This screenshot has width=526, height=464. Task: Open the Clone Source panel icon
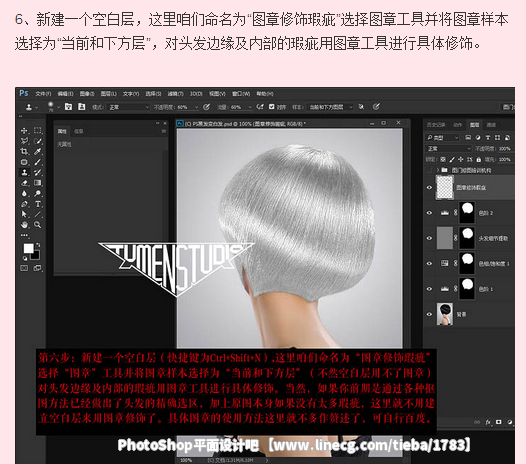pyautogui.click(x=82, y=107)
